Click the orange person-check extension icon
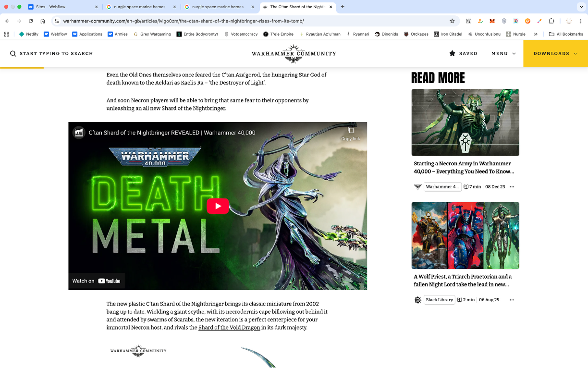This screenshot has height=368, width=588. pyautogui.click(x=480, y=21)
